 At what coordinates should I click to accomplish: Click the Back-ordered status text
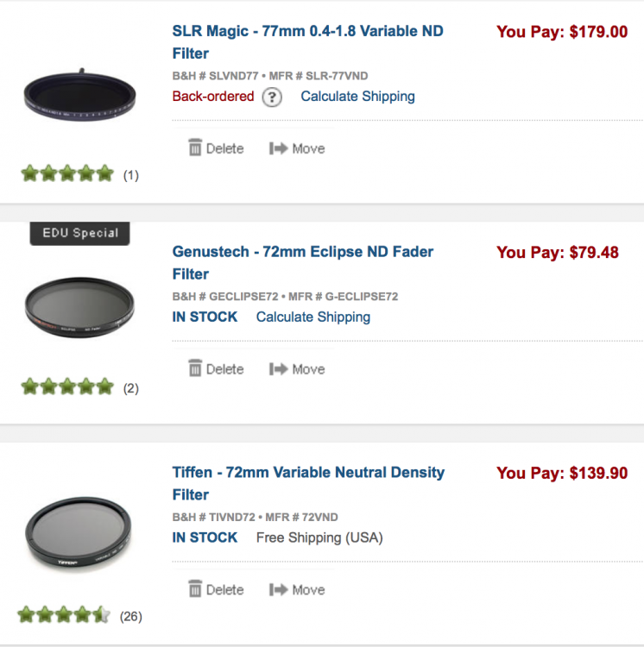coord(213,97)
